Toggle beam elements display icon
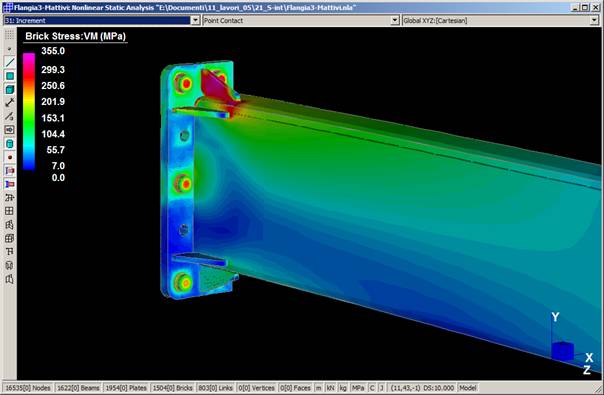 pos(10,62)
